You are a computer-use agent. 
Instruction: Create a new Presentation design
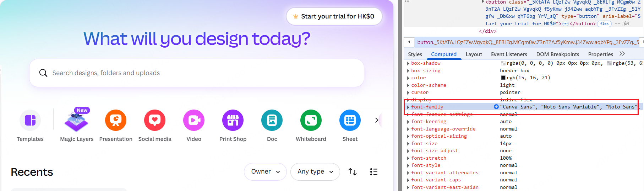point(116,120)
